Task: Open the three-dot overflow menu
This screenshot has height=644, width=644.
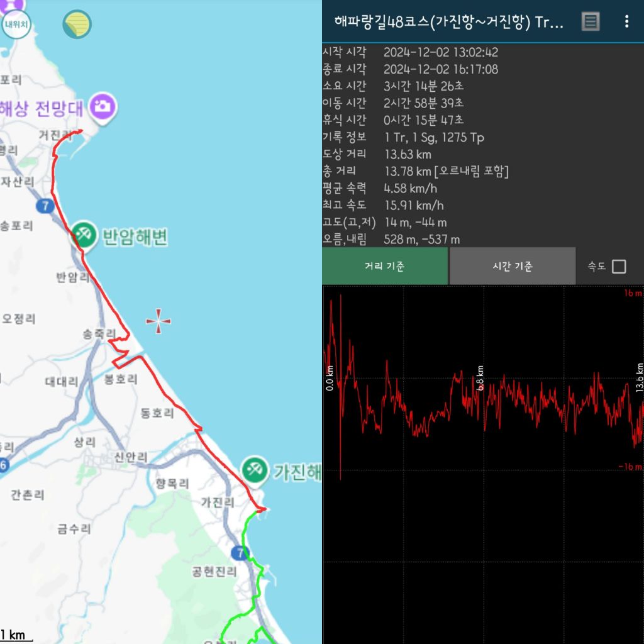Action: 627,21
